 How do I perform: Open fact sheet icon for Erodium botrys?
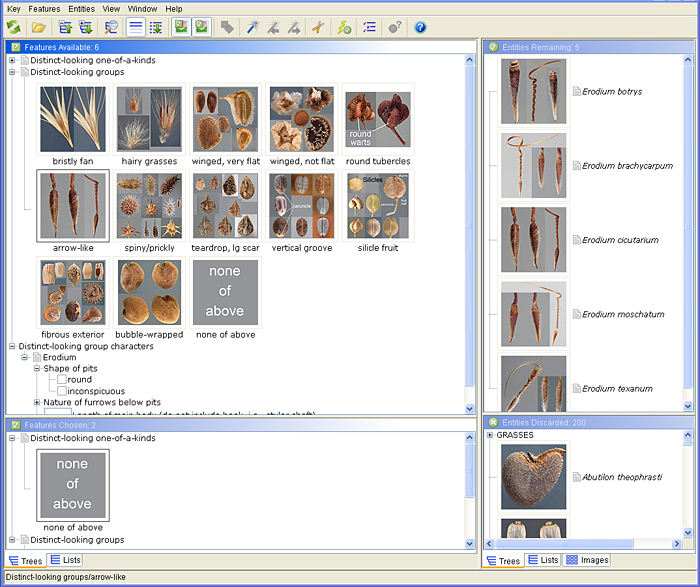point(577,91)
